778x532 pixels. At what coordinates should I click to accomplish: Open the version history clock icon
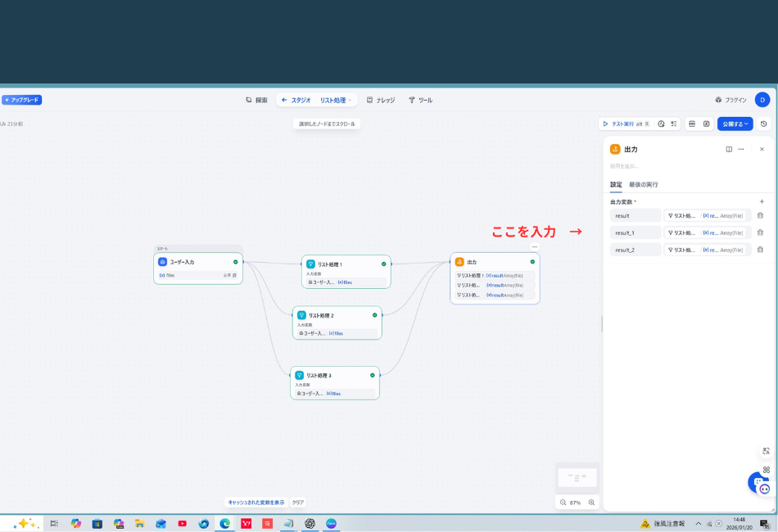tap(763, 124)
